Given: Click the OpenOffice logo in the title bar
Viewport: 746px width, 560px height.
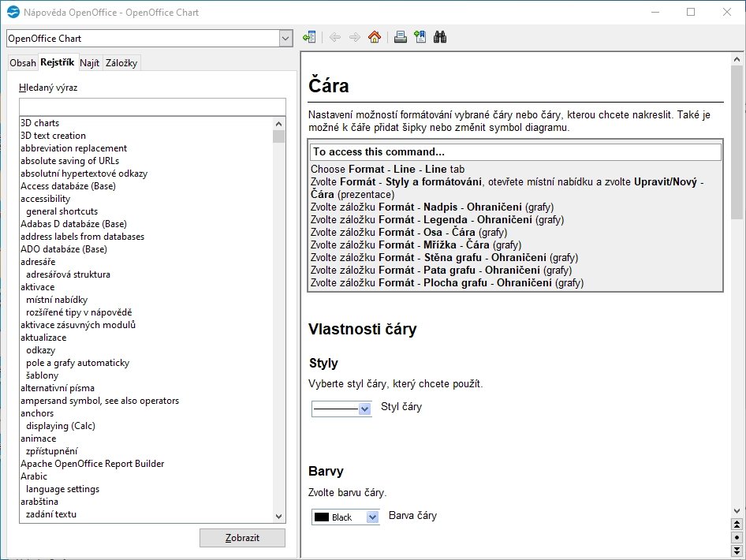Looking at the screenshot, I should [11, 12].
